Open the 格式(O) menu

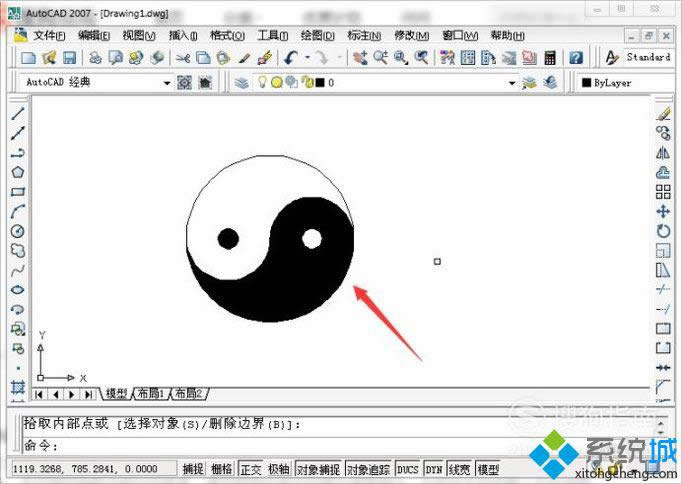[x=227, y=35]
